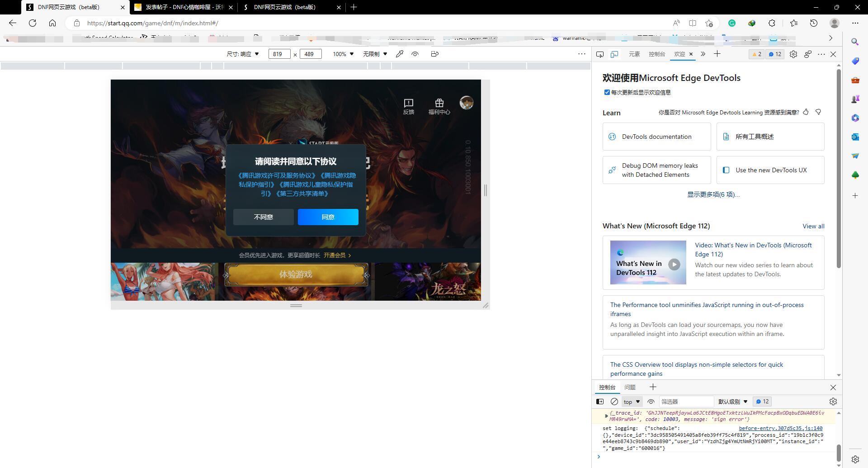
Task: Open 所有工具概述 card
Action: pos(770,137)
